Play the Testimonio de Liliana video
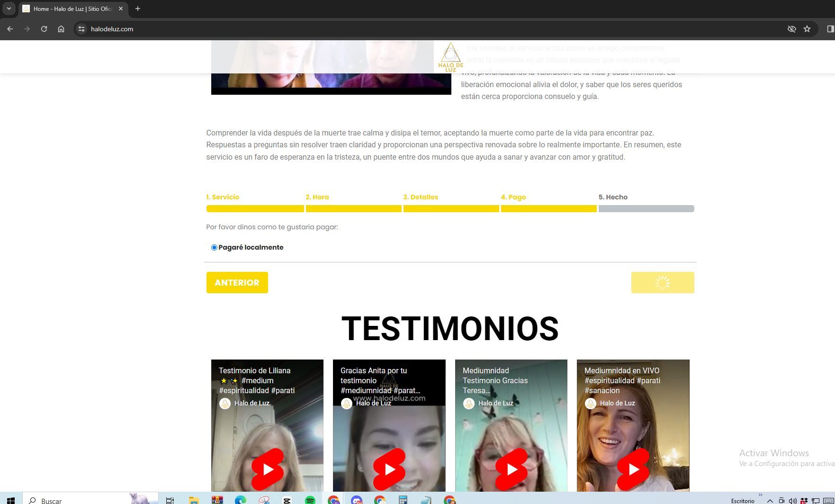835x504 pixels. click(268, 469)
